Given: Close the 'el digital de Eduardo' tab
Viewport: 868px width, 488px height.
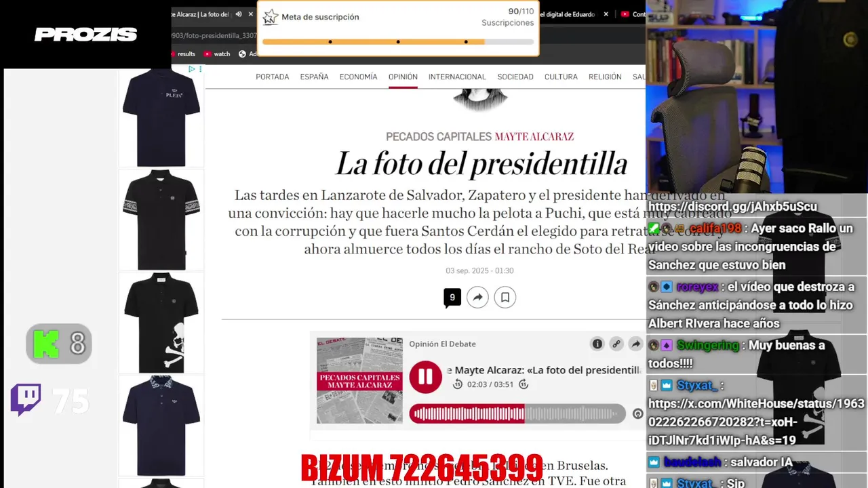Looking at the screenshot, I should tap(606, 14).
